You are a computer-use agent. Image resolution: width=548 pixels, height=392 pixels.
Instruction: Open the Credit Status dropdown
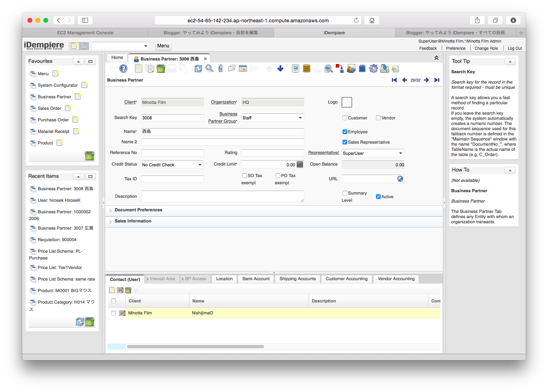click(200, 165)
